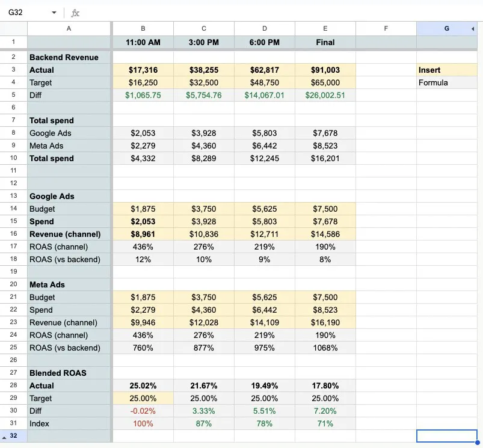The image size is (483, 448).
Task: Select Google Ads revenue cell $14,586
Action: pyautogui.click(x=325, y=234)
